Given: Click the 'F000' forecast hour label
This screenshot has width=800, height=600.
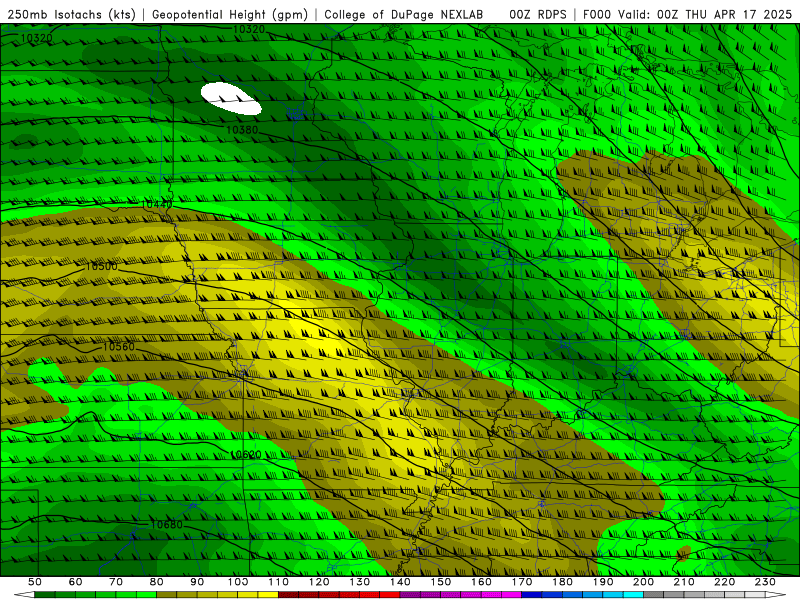Looking at the screenshot, I should [x=597, y=15].
